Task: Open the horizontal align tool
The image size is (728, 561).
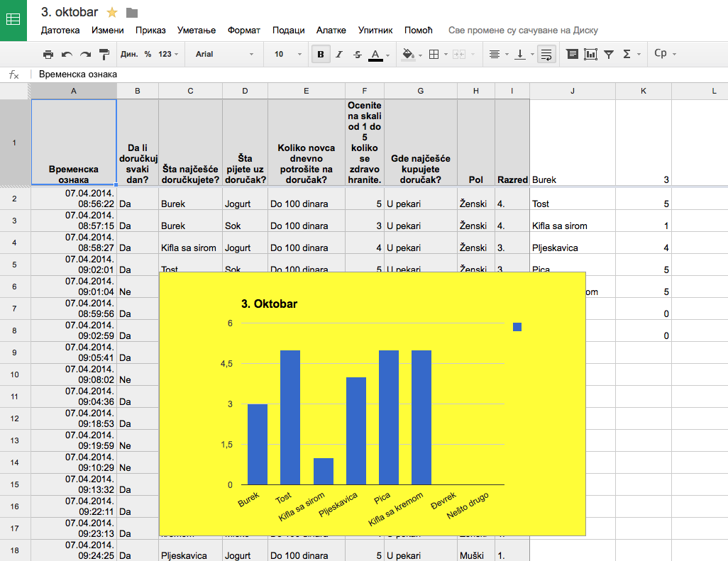Action: (x=495, y=55)
